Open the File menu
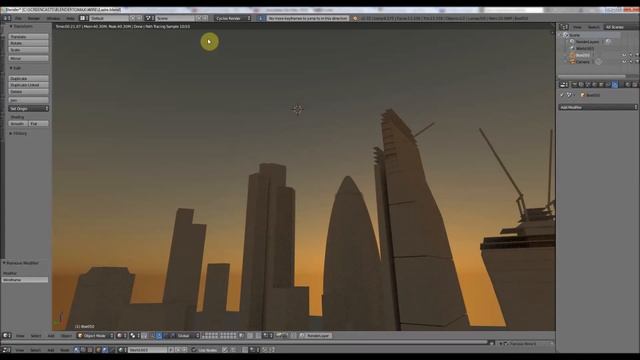Image resolution: width=640 pixels, height=360 pixels. click(x=18, y=18)
